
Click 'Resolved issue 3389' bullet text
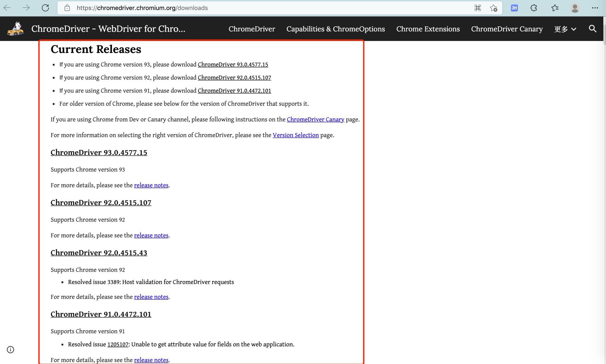[151, 282]
